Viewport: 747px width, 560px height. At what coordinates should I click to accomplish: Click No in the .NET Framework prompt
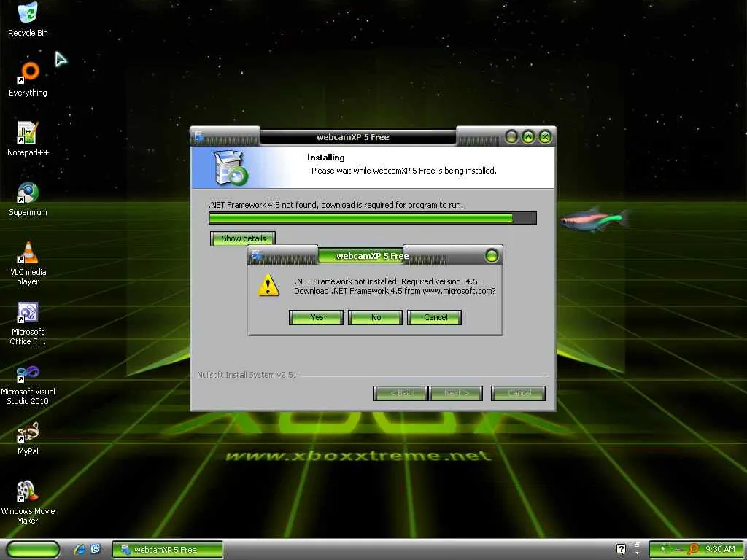coord(376,318)
